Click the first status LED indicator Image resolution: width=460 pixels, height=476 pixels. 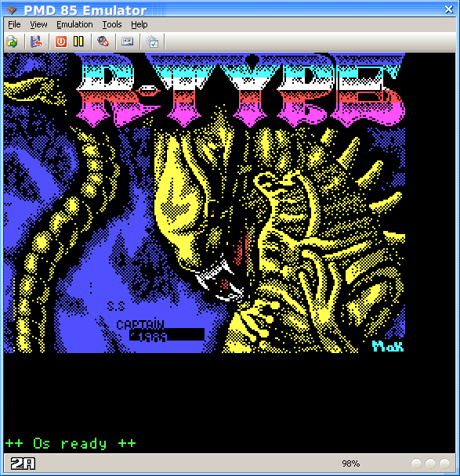pos(416,463)
